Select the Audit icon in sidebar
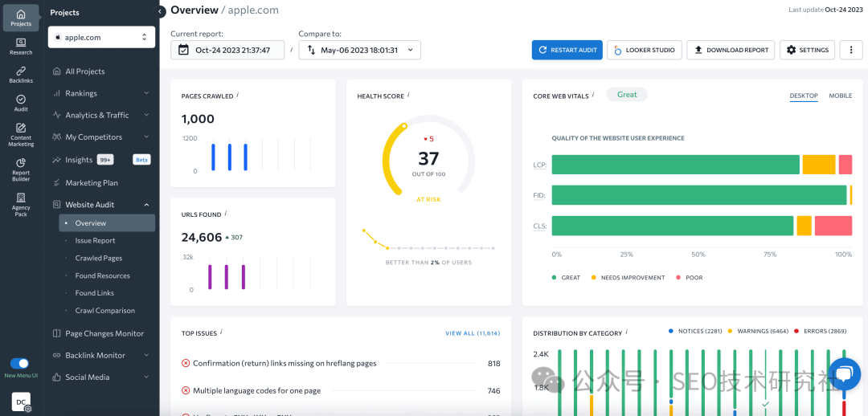Image resolution: width=868 pixels, height=416 pixels. (x=21, y=103)
